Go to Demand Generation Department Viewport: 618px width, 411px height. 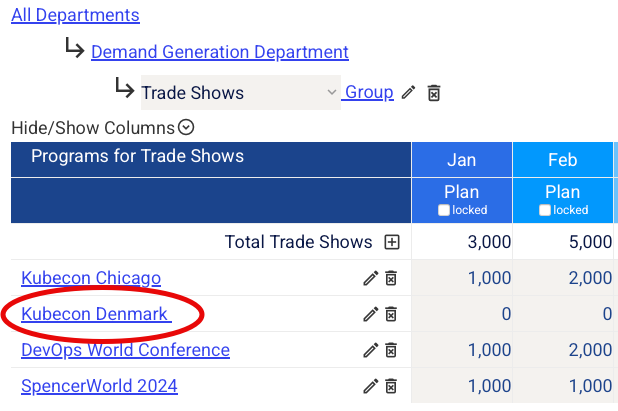[219, 52]
